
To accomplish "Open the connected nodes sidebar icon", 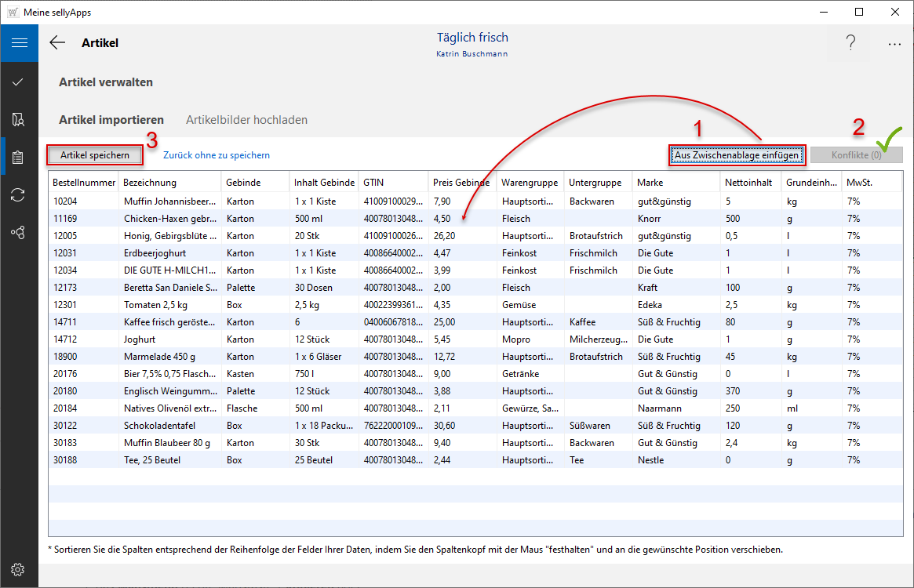I will [x=19, y=233].
